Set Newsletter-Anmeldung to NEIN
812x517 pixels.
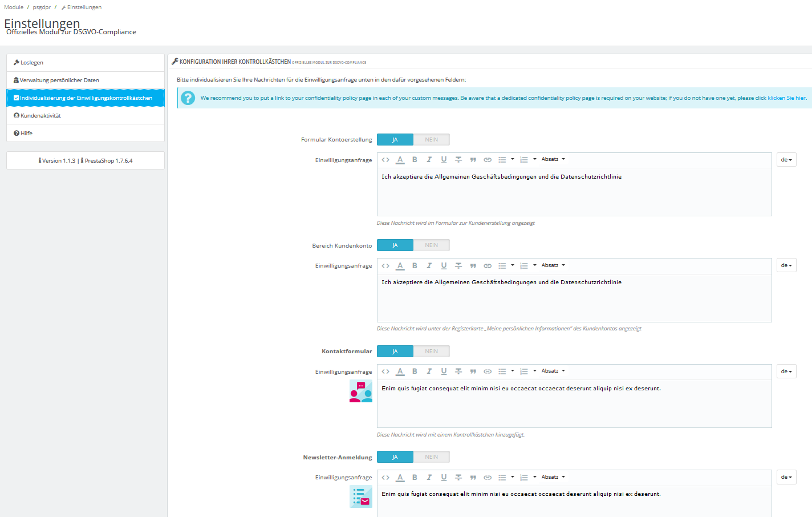(432, 457)
